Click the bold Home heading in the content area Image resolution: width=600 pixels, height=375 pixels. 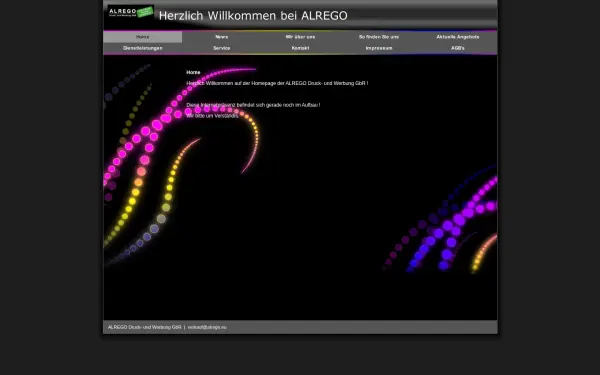(193, 72)
